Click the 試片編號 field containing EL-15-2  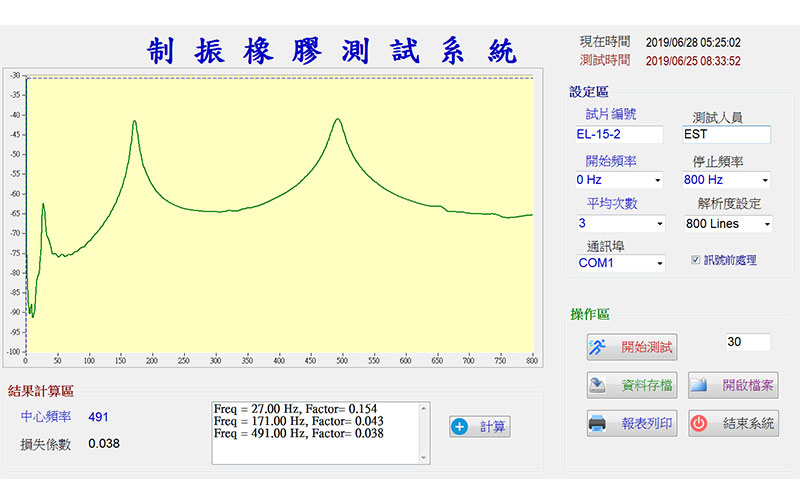pos(618,134)
